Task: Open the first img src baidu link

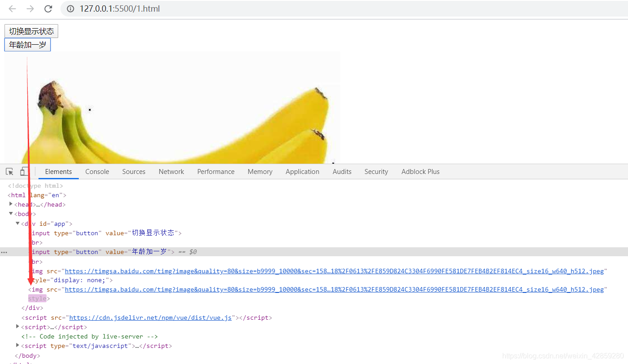Action: pos(334,271)
